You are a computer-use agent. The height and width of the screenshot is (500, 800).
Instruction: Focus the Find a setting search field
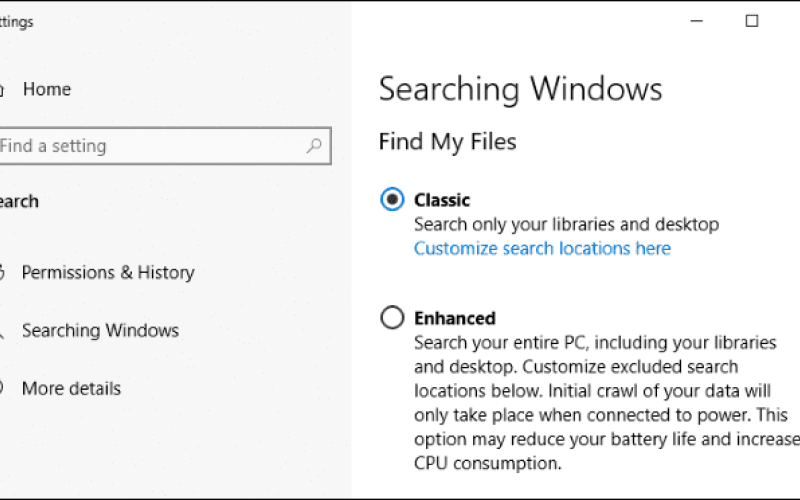click(165, 146)
